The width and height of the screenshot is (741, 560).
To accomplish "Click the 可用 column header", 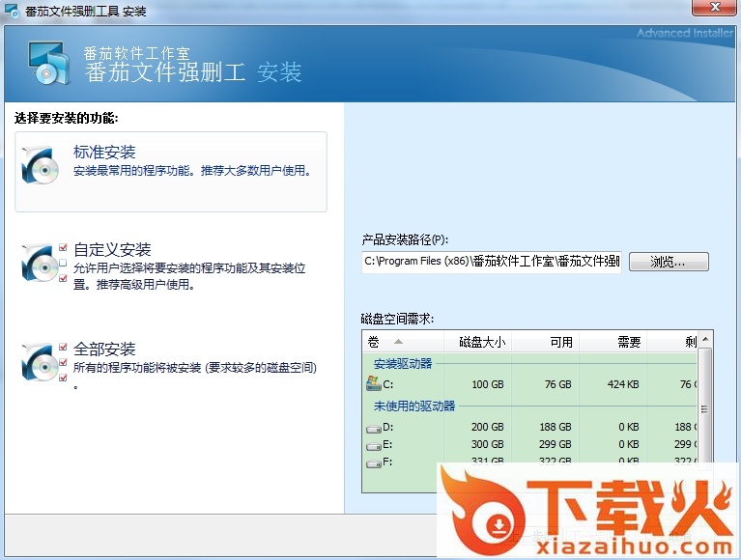I will coord(545,342).
